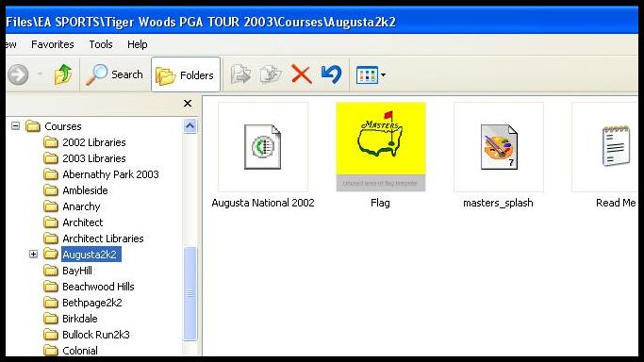The height and width of the screenshot is (362, 644).
Task: Close the Folders pane
Action: click(188, 104)
